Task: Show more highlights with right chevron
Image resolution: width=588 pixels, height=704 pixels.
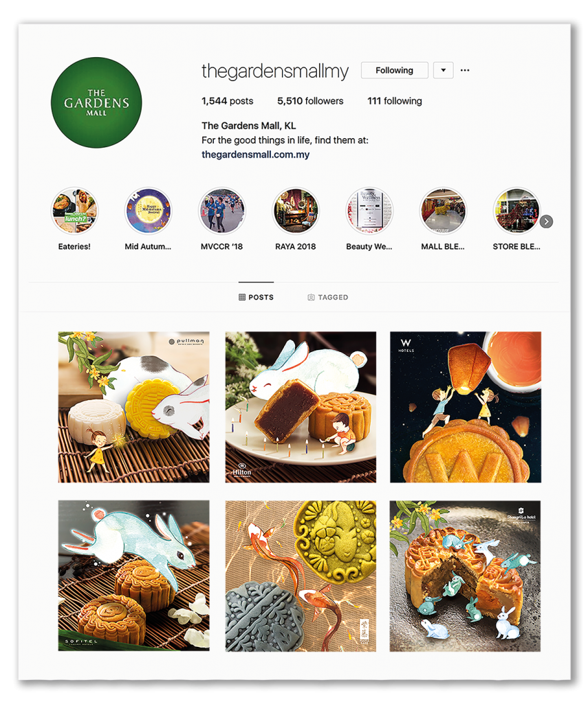Action: click(x=546, y=221)
